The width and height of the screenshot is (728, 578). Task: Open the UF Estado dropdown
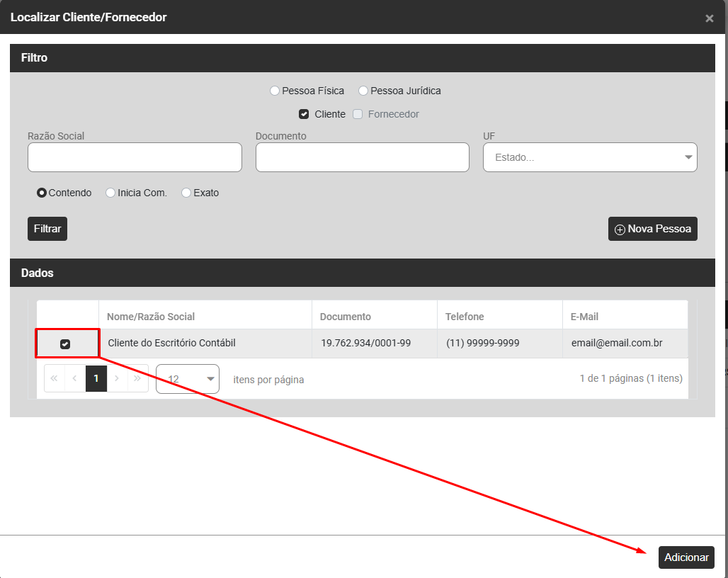coord(589,157)
